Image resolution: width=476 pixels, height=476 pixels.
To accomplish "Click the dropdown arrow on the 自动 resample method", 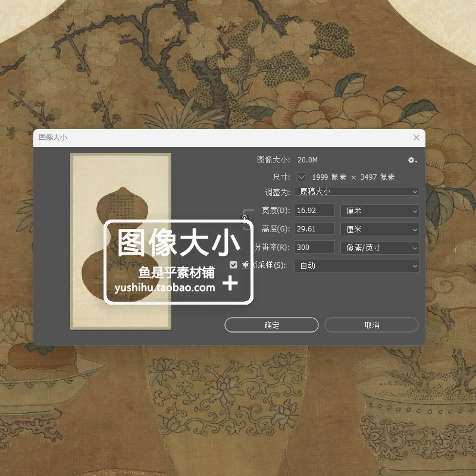I will [414, 265].
